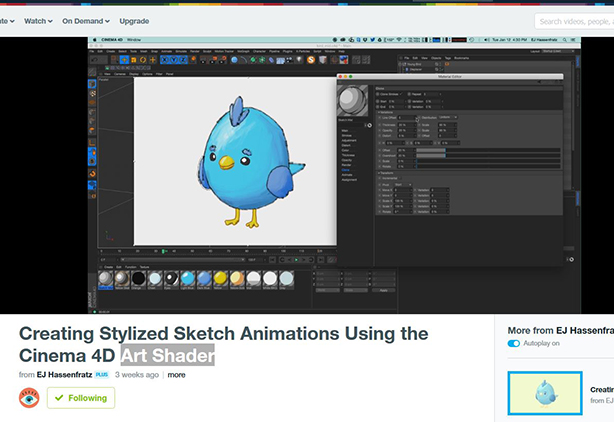Select the Yellow material sphere

click(220, 278)
